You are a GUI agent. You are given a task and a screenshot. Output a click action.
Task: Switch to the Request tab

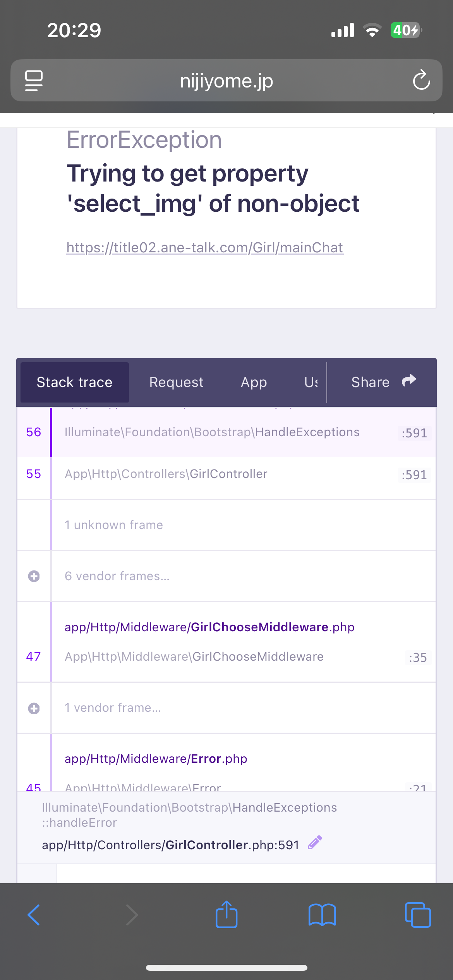click(176, 382)
